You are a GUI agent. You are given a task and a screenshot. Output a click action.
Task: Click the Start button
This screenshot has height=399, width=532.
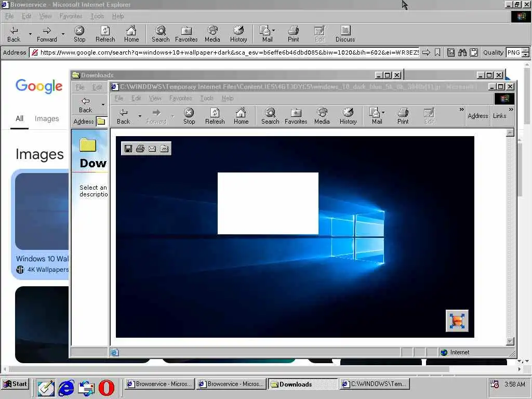[15, 384]
